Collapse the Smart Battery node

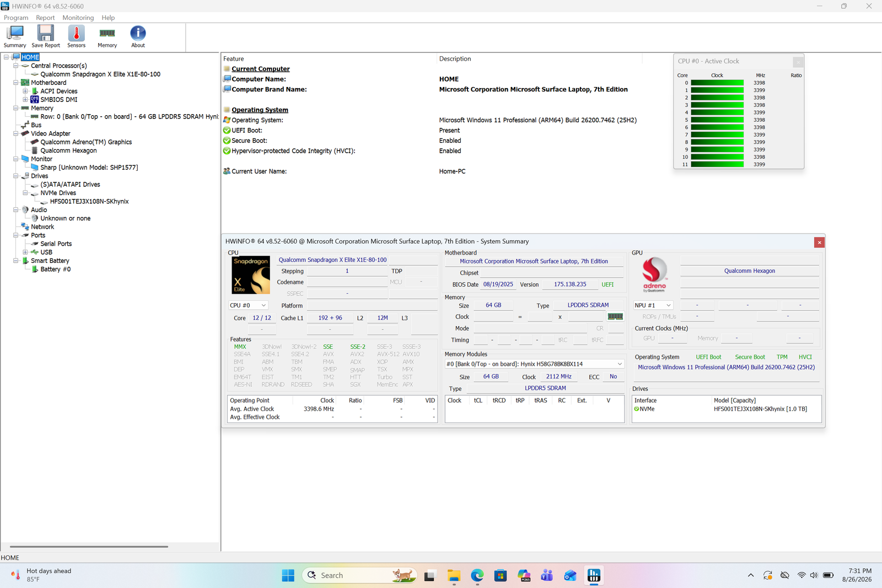15,261
